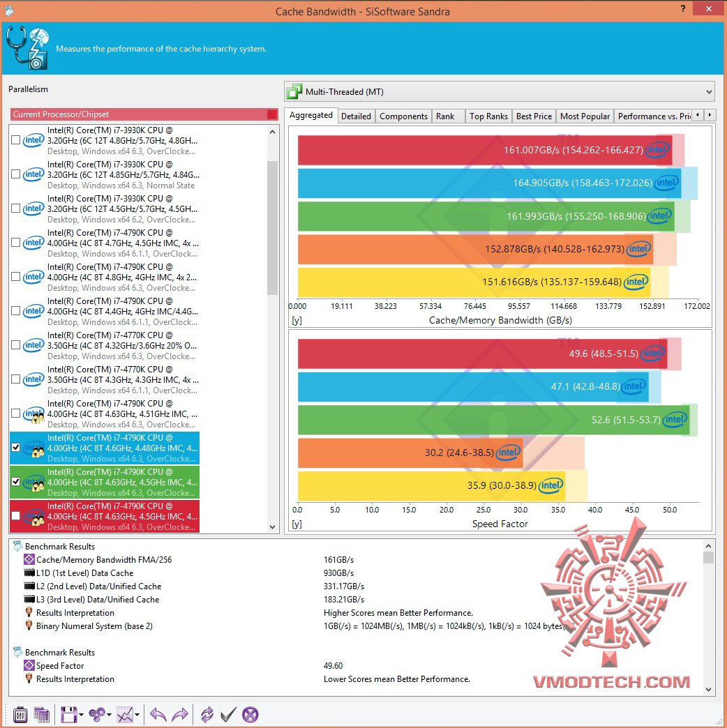The image size is (727, 728).
Task: Click the multi-threaded green icon in dropdown
Action: tap(294, 91)
